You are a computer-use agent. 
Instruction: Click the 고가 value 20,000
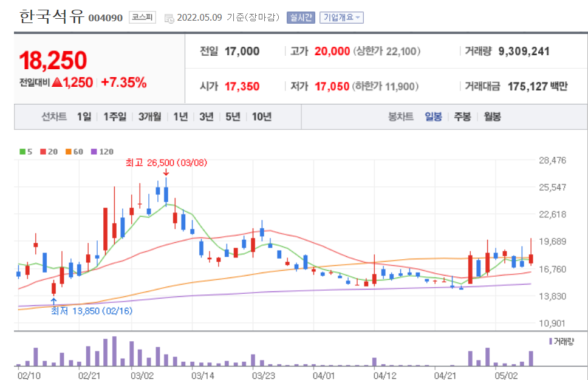[332, 52]
